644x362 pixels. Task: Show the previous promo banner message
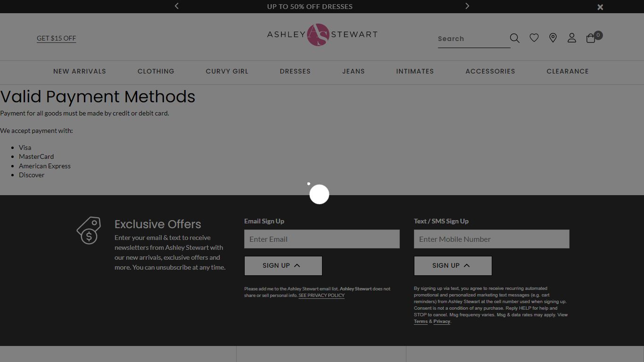176,6
